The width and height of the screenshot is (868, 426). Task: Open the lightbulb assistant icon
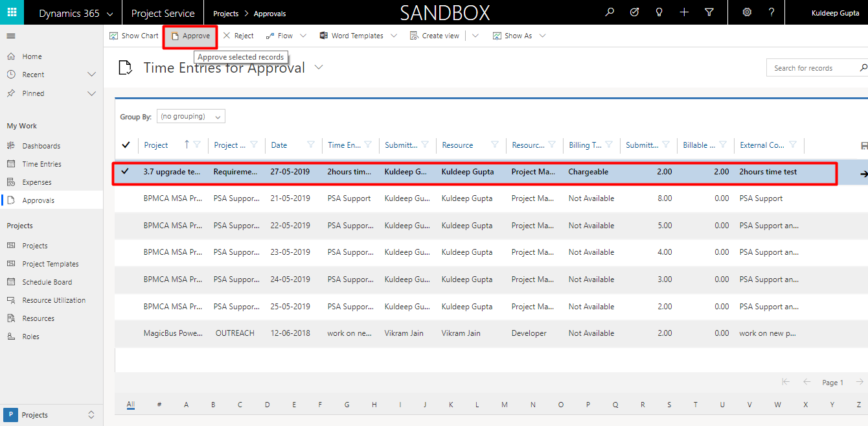pyautogui.click(x=659, y=12)
